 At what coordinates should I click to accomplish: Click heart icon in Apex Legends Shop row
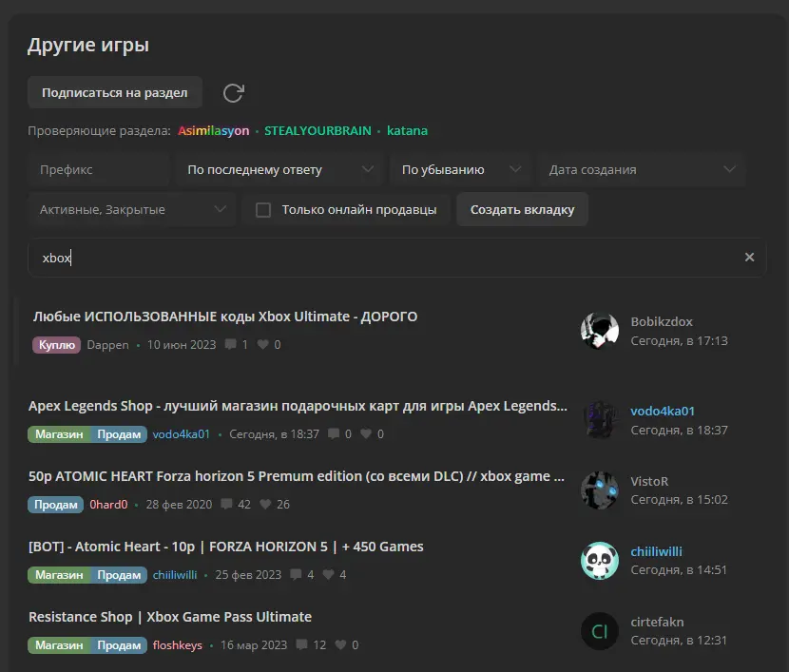click(x=366, y=433)
